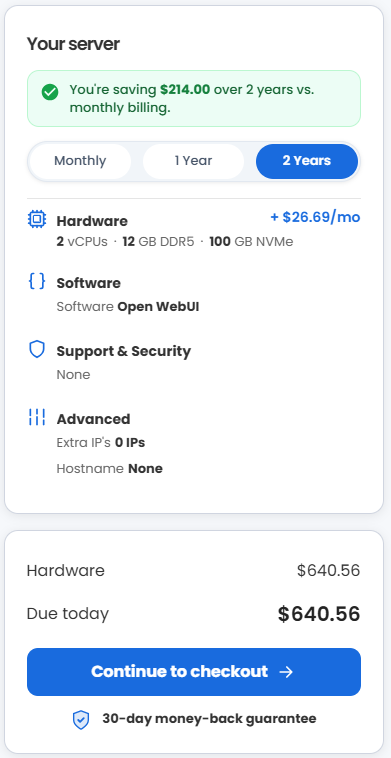Viewport: 391px width, 758px height.
Task: Click None under Support & Security
Action: click(73, 375)
